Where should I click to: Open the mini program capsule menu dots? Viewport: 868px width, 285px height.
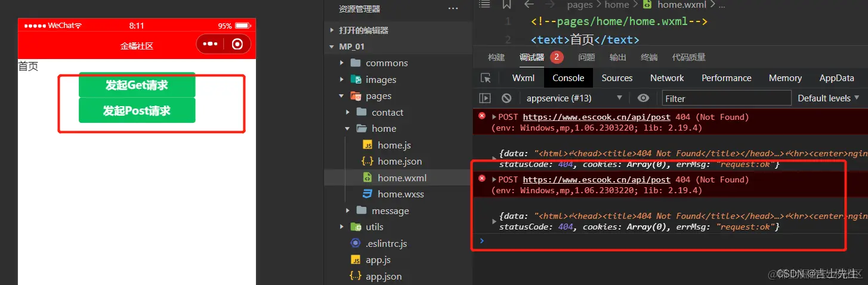pos(209,44)
